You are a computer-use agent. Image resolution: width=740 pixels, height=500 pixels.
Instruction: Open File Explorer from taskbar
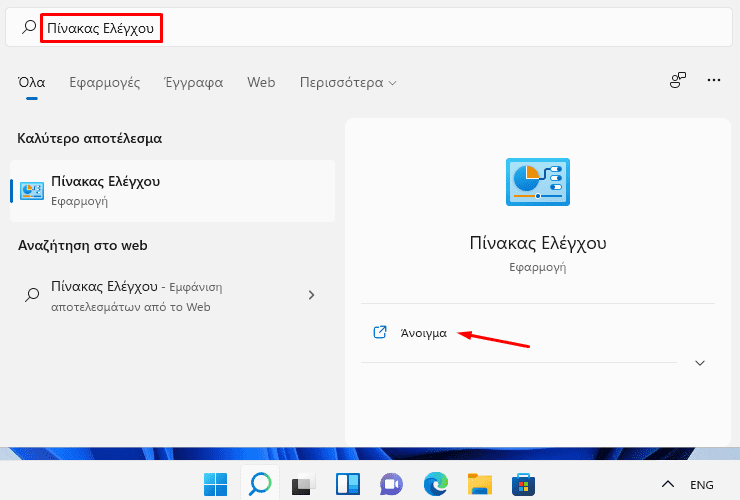coord(479,484)
